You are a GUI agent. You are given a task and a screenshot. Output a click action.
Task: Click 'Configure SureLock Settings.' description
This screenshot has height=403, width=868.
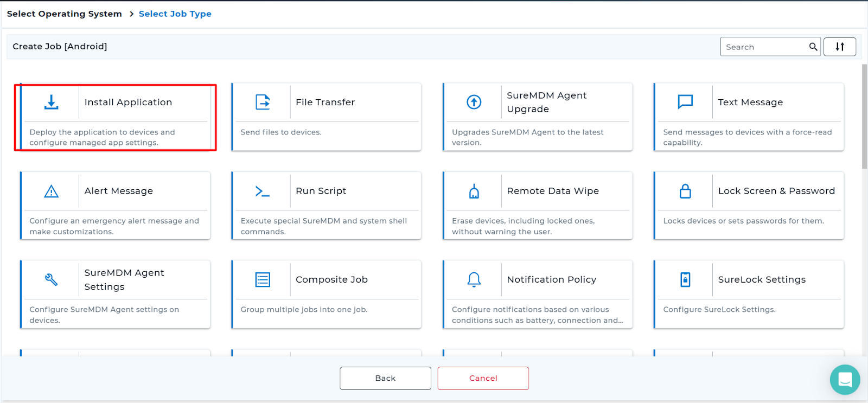point(719,309)
